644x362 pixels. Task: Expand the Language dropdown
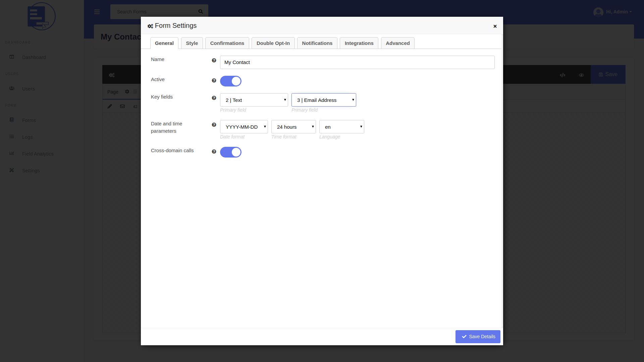click(x=341, y=127)
